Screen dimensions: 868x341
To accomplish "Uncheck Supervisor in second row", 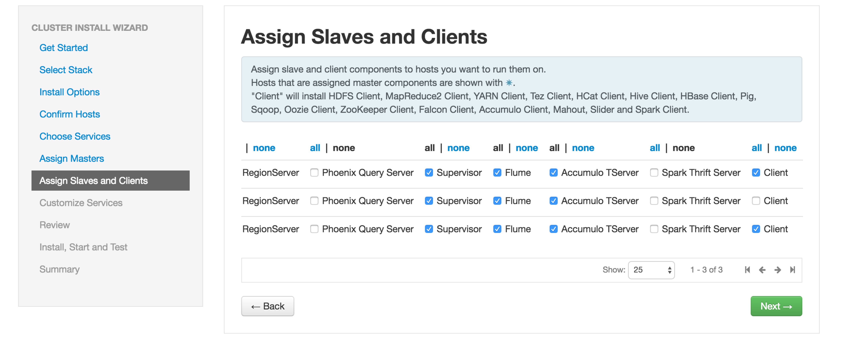I will tap(429, 201).
